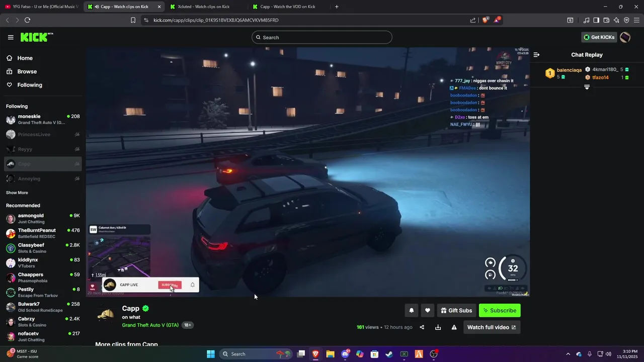Open the Brave Rewards triangle icon
Screen dimensions: 644x362
click(x=497, y=20)
